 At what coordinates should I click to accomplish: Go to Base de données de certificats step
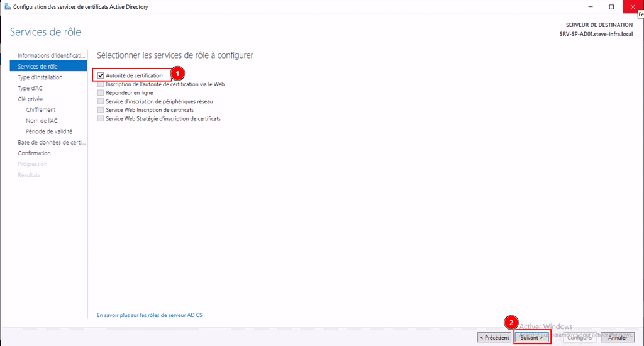(x=52, y=142)
